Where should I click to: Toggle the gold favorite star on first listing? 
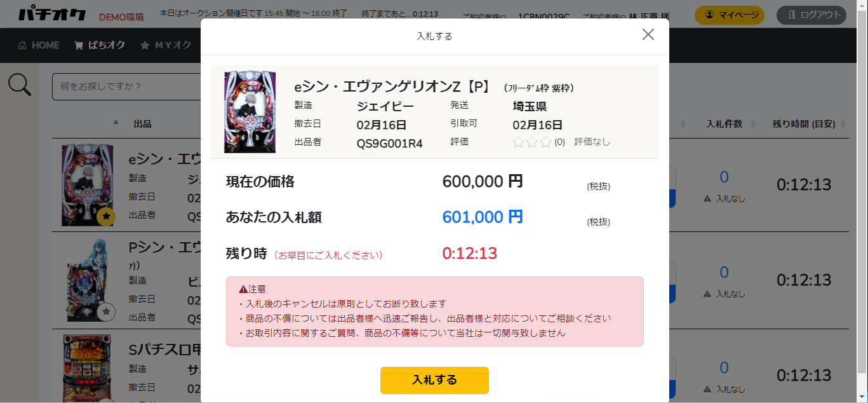pos(107,216)
